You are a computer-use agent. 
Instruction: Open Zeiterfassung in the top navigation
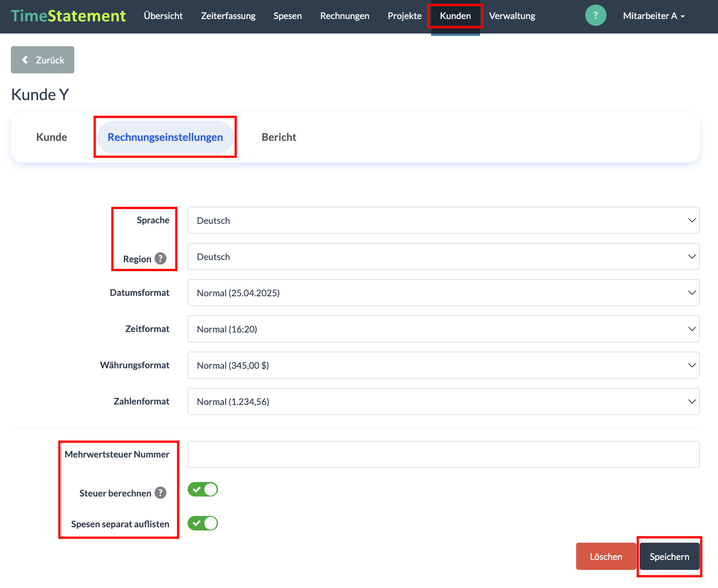(x=228, y=16)
